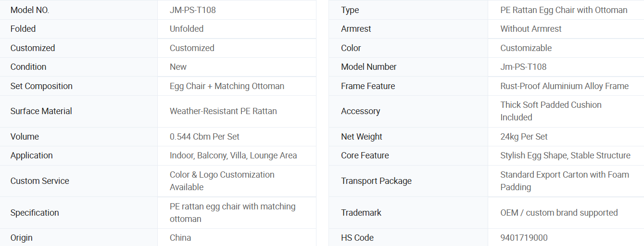
Task: Click 'Color & Logo Customization Available' text
Action: coord(222,181)
